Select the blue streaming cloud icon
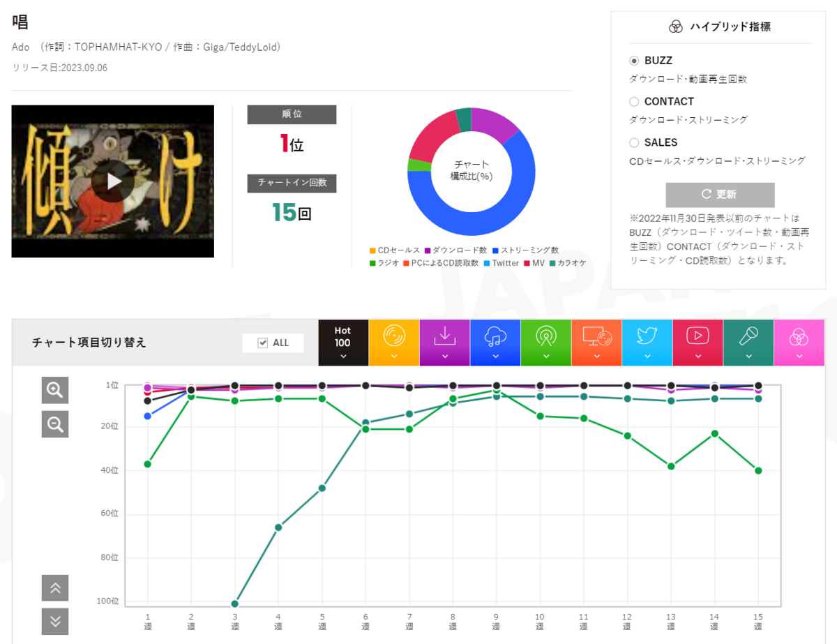The image size is (837, 644). coord(495,337)
